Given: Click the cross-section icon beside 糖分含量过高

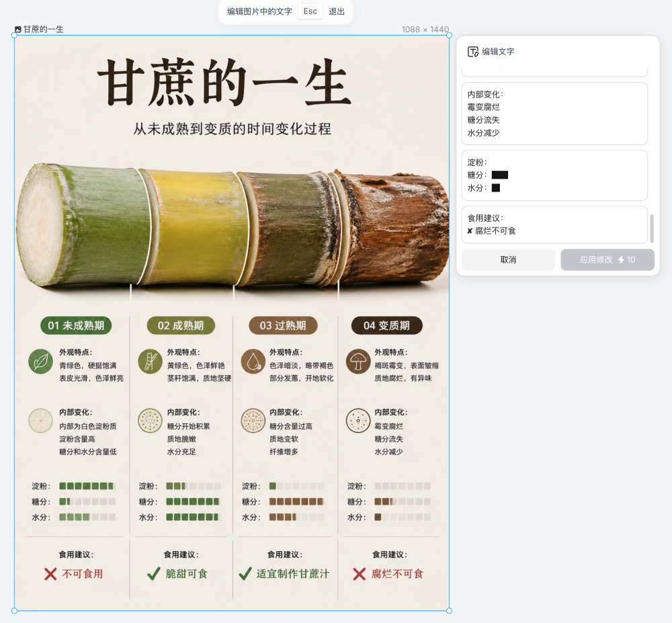Looking at the screenshot, I should tap(253, 420).
